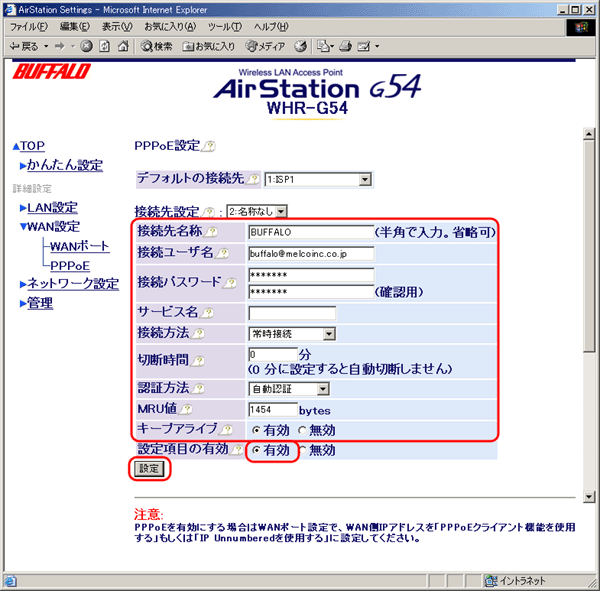Image resolution: width=600 pixels, height=591 pixels.
Task: Stop page loading with the stop icon
Action: point(86,46)
